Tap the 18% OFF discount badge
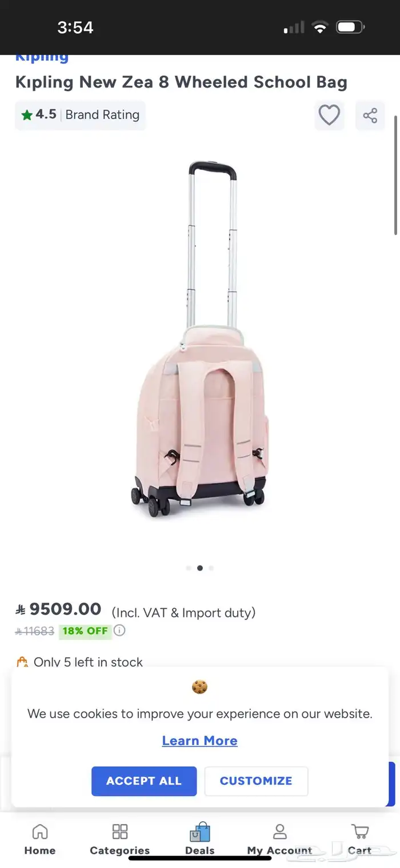The height and width of the screenshot is (868, 400). pos(85,631)
